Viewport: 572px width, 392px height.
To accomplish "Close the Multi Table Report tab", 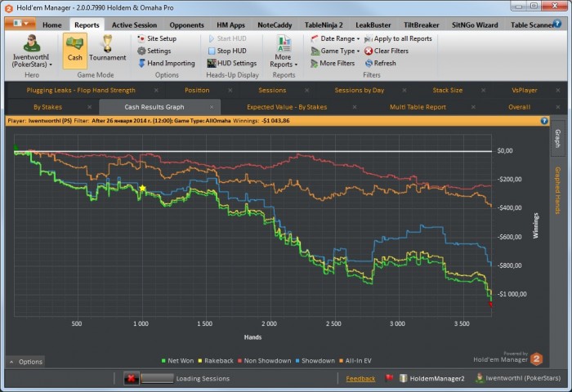I will [x=473, y=107].
